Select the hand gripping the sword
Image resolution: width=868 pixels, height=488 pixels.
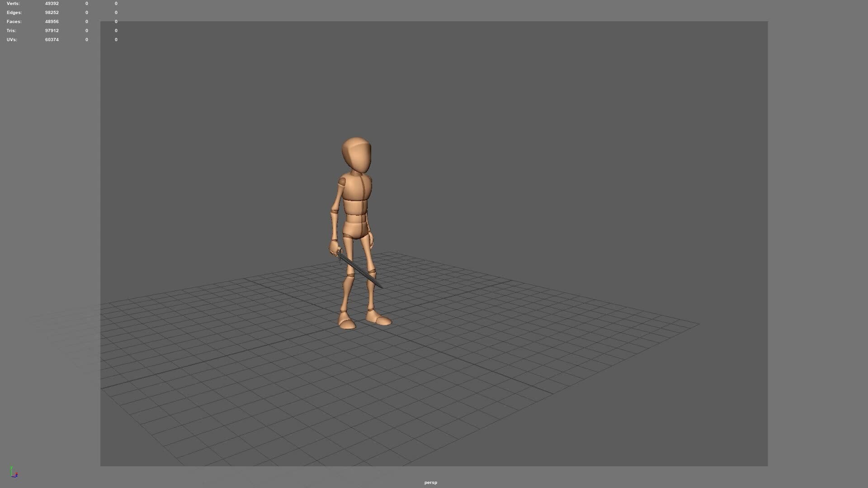[335, 248]
